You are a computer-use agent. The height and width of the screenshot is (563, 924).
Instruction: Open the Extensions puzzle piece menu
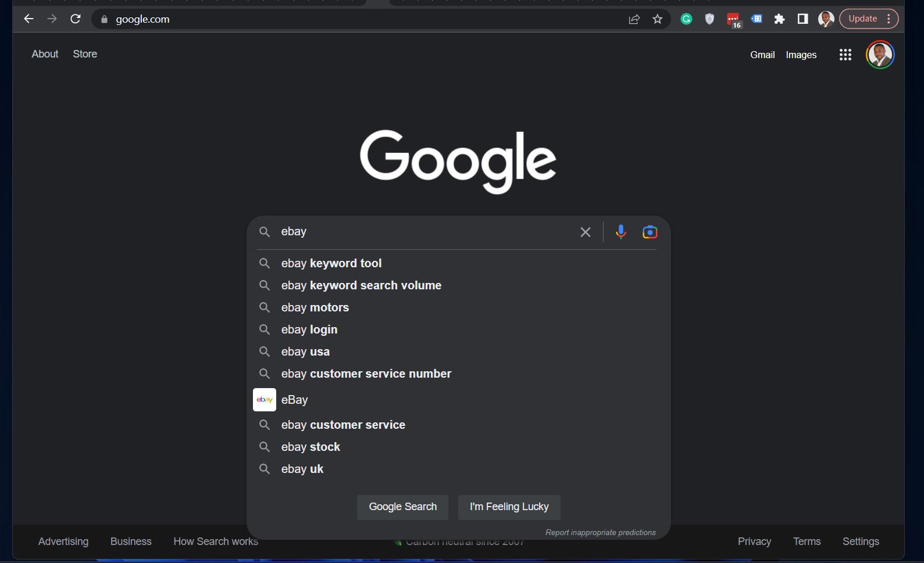(780, 19)
